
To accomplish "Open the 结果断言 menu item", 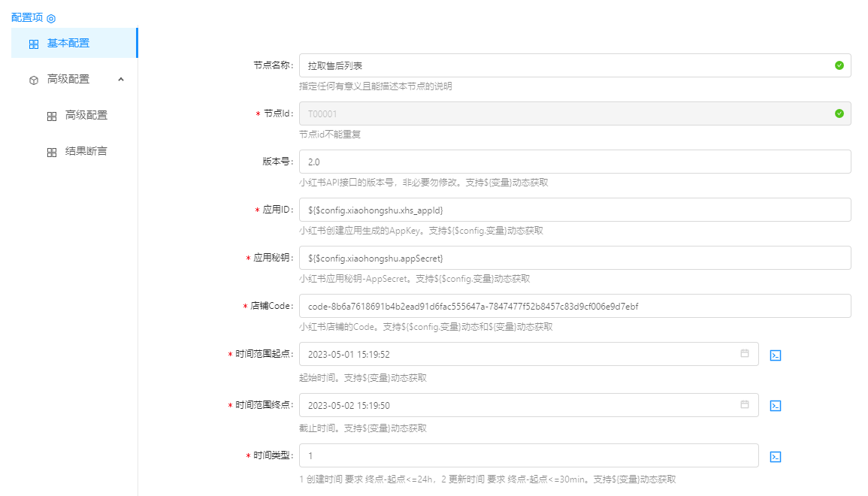I will pyautogui.click(x=86, y=152).
